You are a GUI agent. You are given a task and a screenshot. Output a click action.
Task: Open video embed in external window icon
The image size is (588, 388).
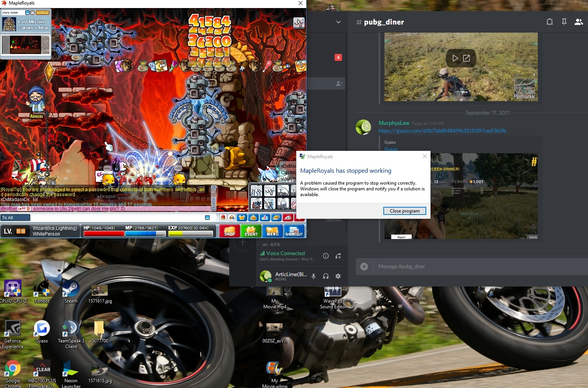coord(466,58)
